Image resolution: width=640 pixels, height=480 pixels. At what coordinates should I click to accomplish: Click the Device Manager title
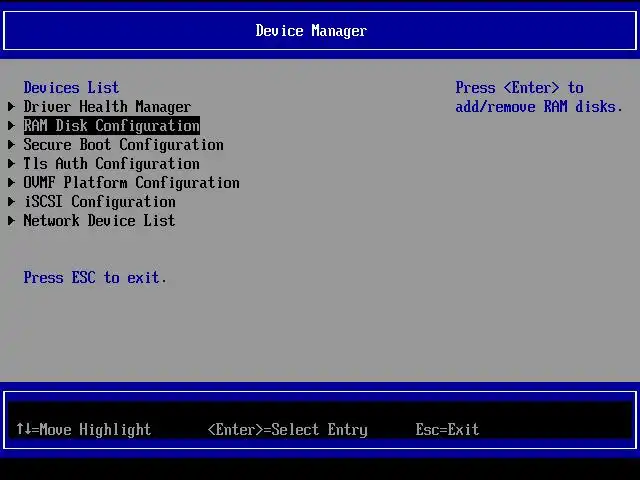click(x=311, y=31)
